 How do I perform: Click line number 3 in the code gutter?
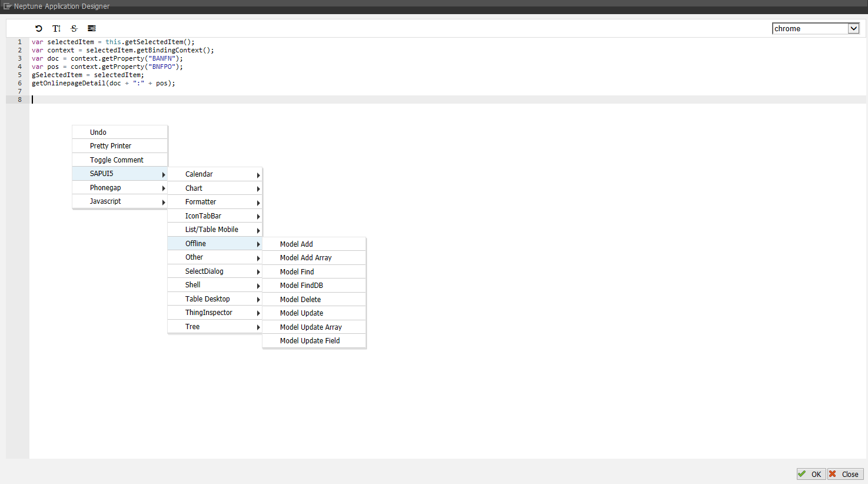tap(19, 58)
